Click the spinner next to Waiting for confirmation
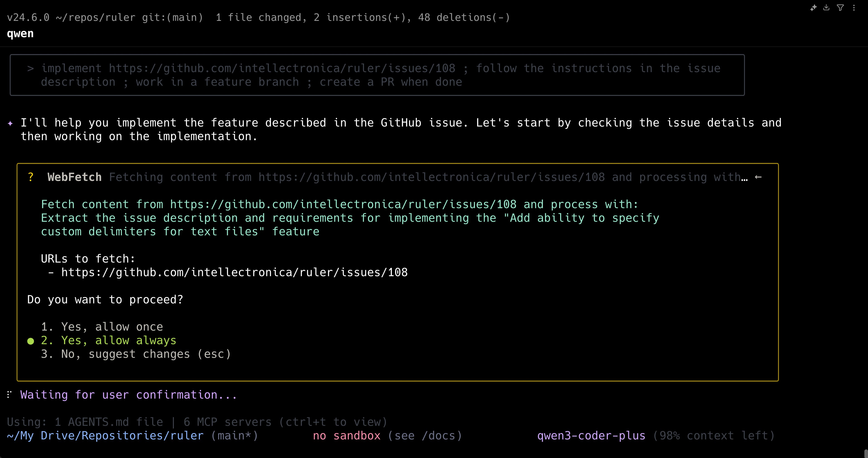This screenshot has height=458, width=868. coord(10,394)
